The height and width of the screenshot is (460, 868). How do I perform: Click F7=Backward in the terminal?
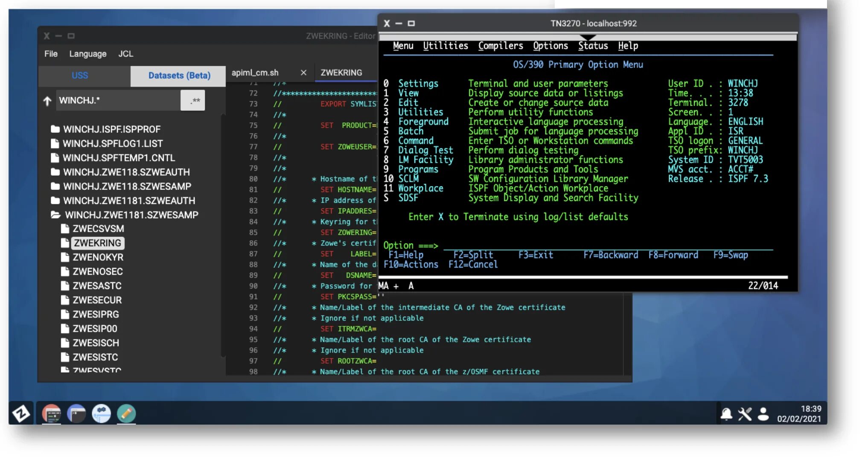(611, 255)
